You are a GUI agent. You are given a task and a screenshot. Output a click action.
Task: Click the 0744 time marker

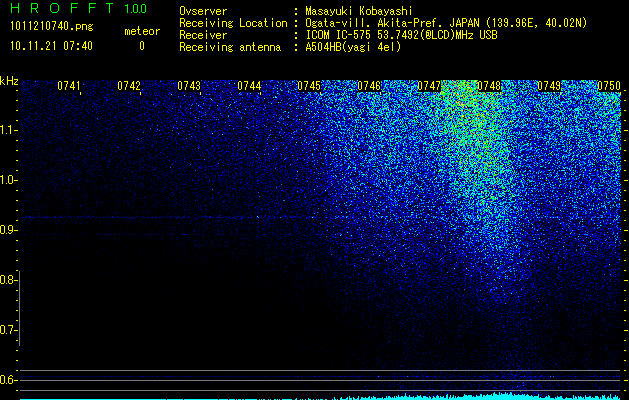coord(249,86)
